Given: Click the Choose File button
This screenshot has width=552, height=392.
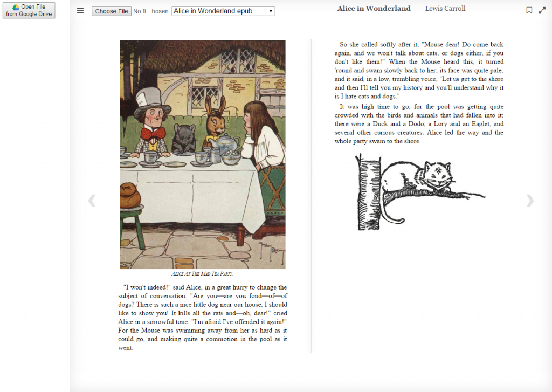Looking at the screenshot, I should [x=111, y=11].
